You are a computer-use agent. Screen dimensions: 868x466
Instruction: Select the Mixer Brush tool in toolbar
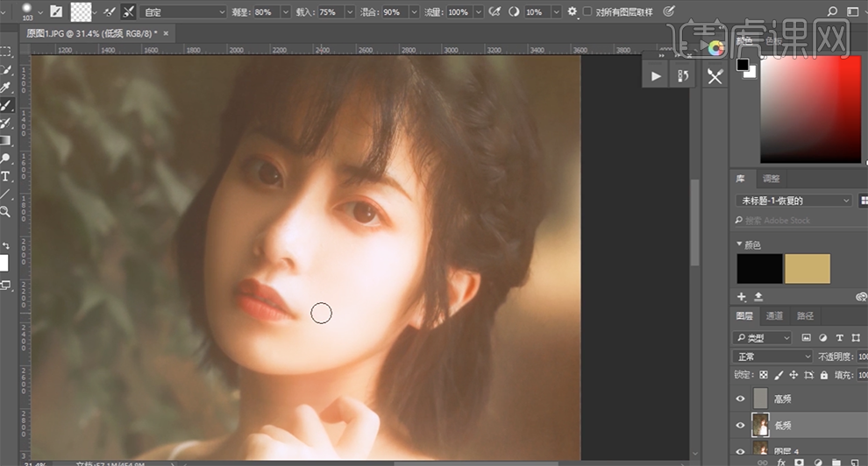[6, 105]
